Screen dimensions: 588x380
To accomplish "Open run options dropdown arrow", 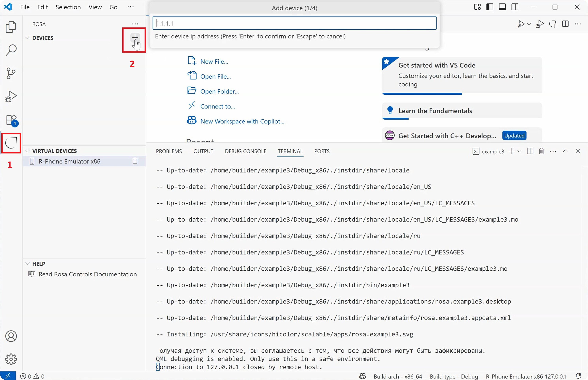I will 529,24.
